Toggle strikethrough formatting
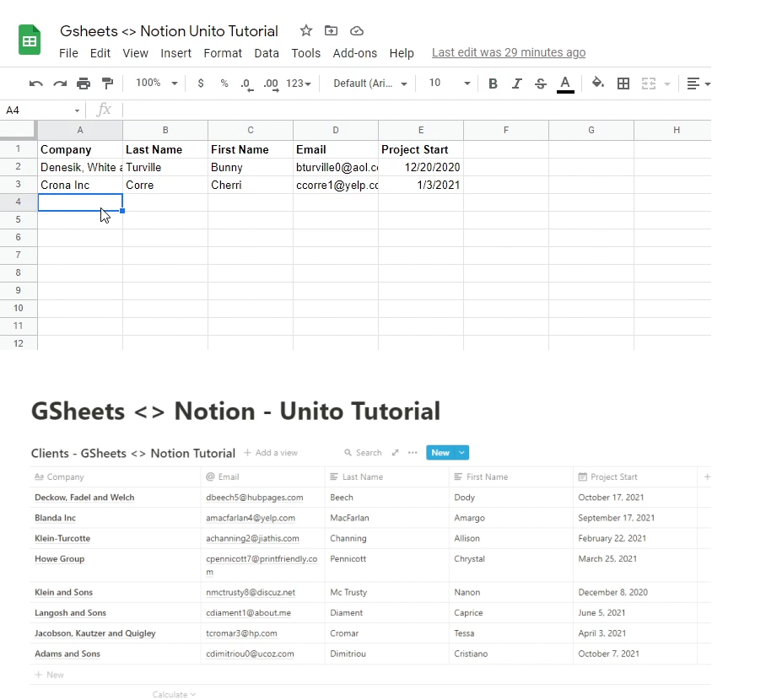The width and height of the screenshot is (766, 700). [x=540, y=83]
